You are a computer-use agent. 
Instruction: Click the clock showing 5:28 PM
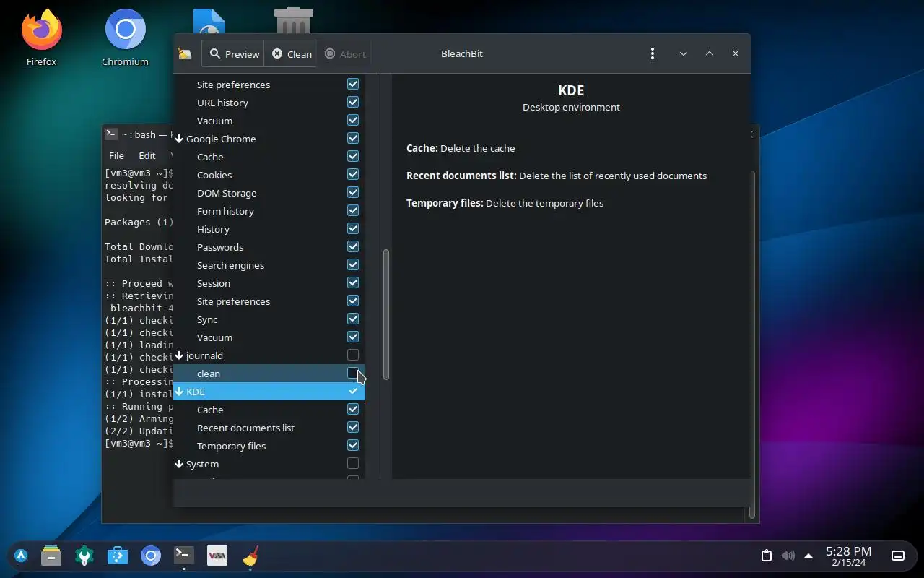pos(849,556)
